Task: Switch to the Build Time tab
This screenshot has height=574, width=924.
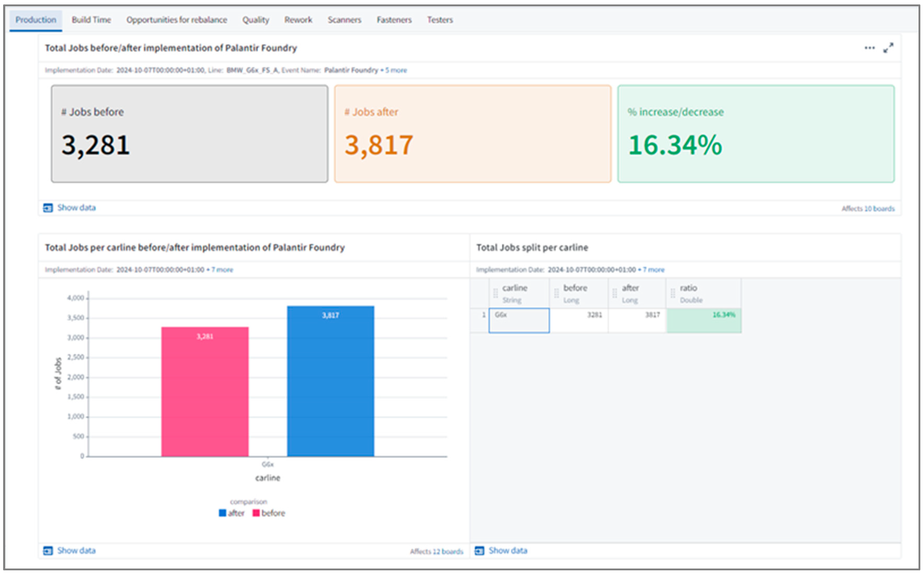Action: 91,20
